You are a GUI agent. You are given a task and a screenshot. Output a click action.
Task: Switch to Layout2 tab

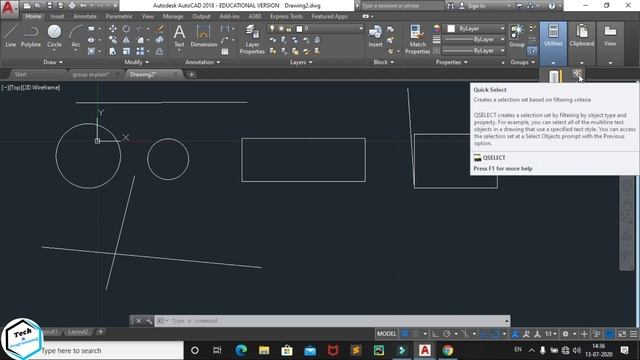click(x=78, y=332)
